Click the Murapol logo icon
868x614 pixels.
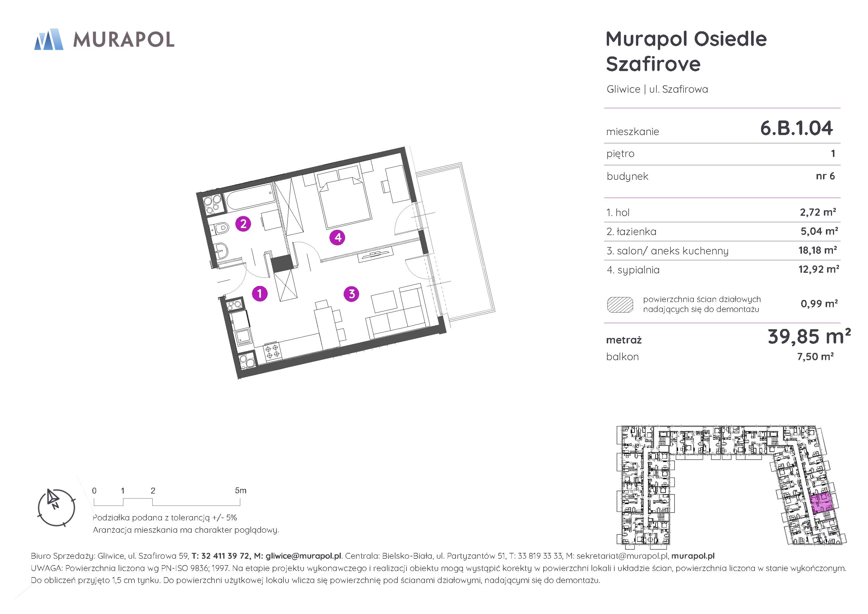(x=49, y=39)
